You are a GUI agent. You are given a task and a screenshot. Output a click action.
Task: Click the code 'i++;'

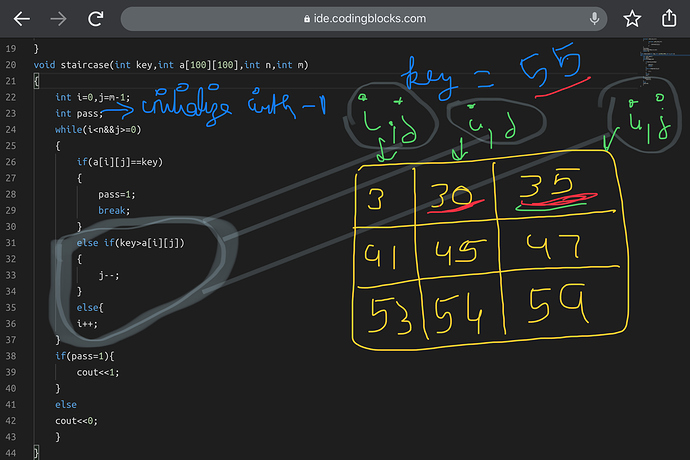click(x=87, y=324)
